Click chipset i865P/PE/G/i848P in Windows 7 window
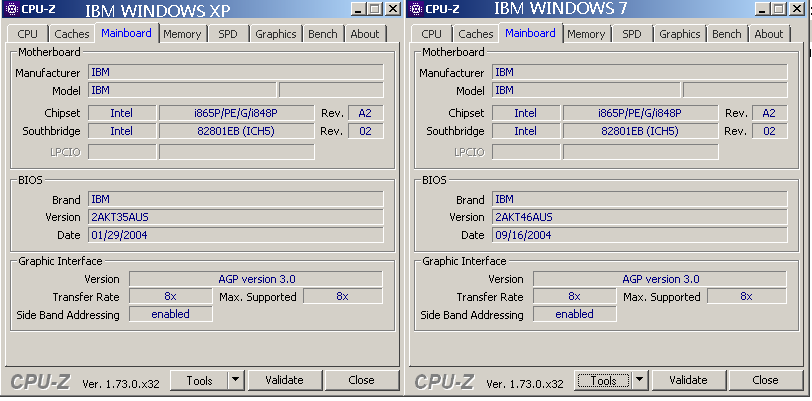Image resolution: width=812 pixels, height=401 pixels. pyautogui.click(x=641, y=113)
